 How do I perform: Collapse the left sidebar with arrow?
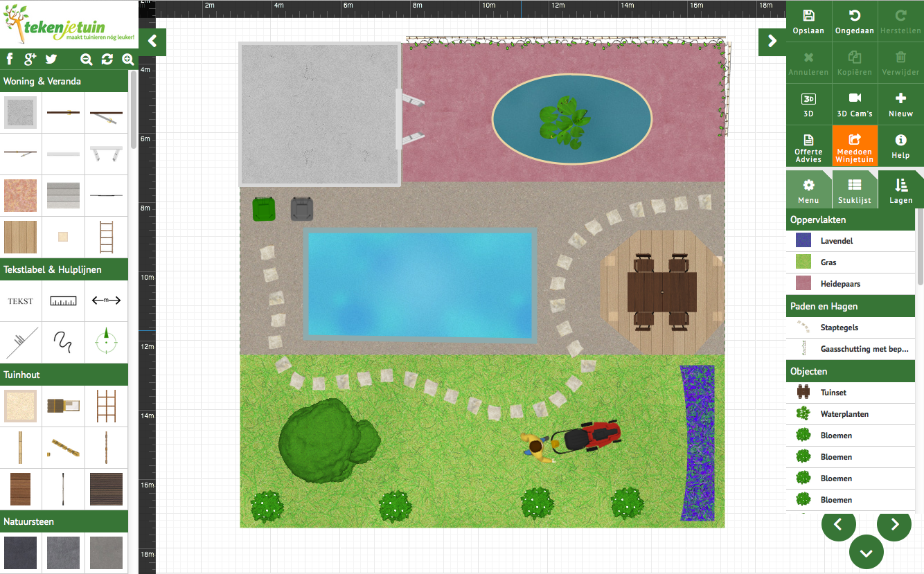click(x=152, y=42)
